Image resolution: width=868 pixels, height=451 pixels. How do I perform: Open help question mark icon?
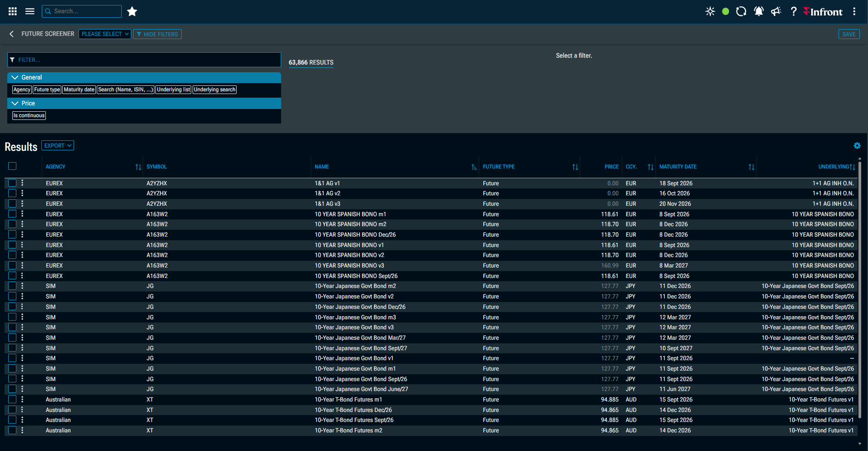pos(794,11)
